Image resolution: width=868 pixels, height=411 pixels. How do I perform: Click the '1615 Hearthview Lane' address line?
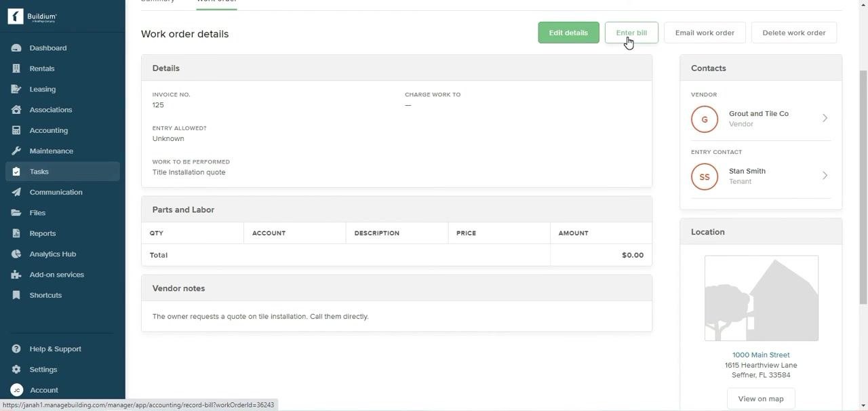tap(761, 365)
